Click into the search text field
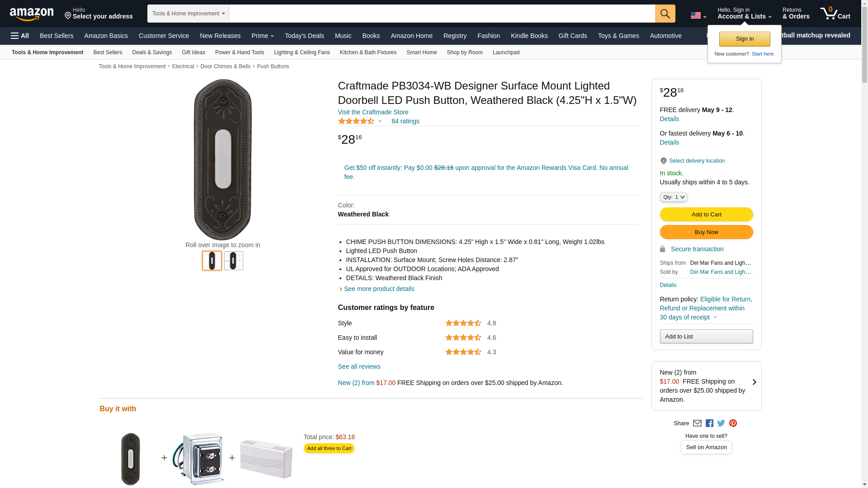The width and height of the screenshot is (868, 488). click(442, 14)
